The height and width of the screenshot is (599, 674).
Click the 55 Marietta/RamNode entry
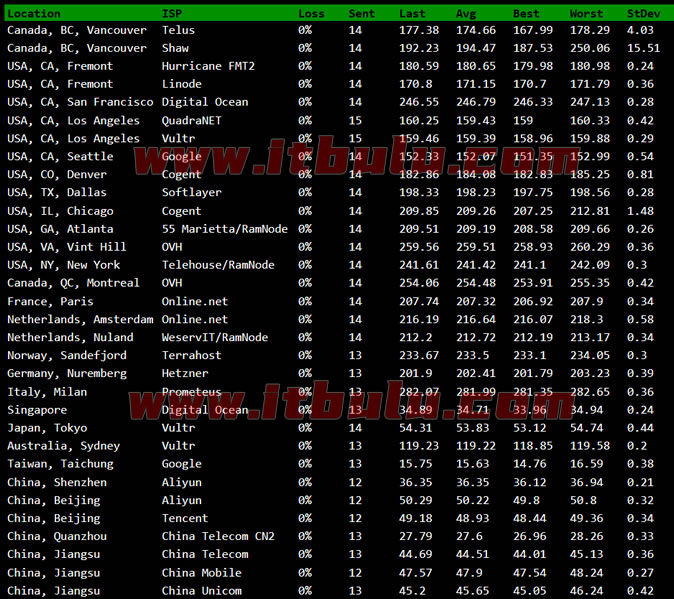[225, 229]
